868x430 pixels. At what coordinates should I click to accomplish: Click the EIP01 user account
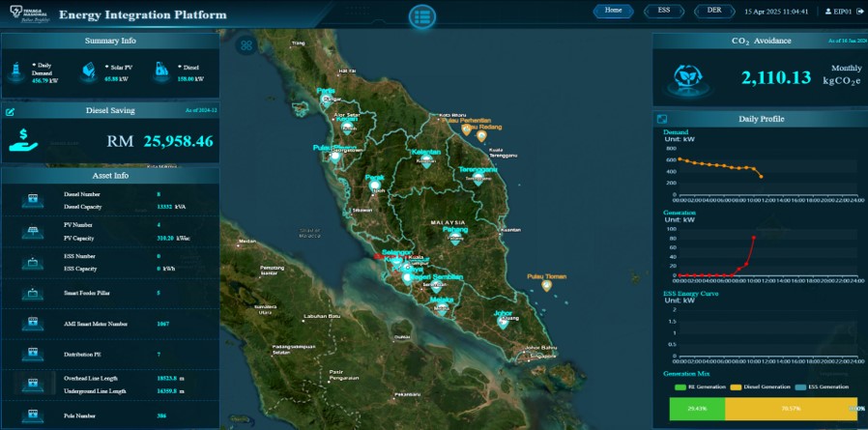click(835, 12)
